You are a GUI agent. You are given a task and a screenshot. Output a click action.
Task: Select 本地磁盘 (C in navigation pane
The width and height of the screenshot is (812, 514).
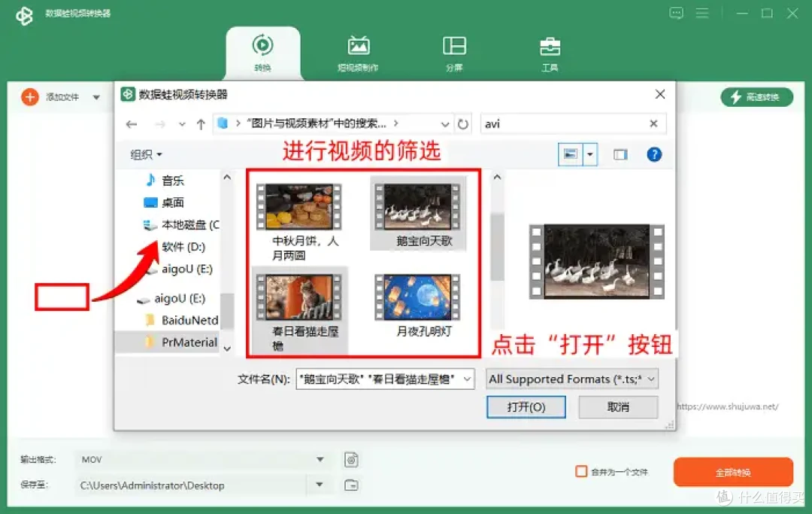pyautogui.click(x=180, y=225)
